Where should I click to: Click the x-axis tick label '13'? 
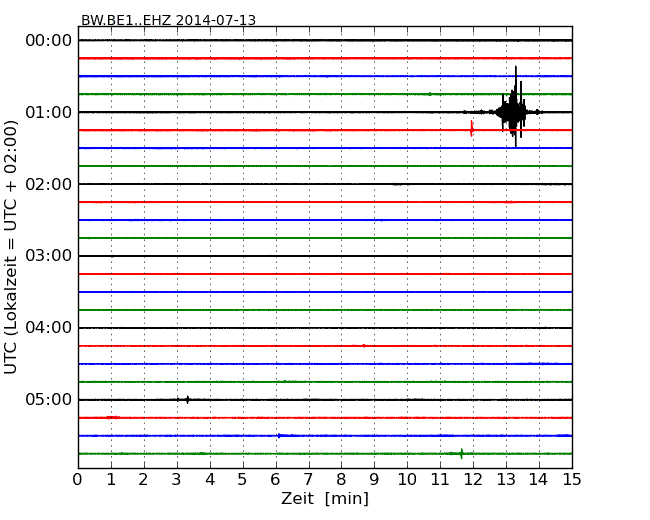[x=506, y=480]
